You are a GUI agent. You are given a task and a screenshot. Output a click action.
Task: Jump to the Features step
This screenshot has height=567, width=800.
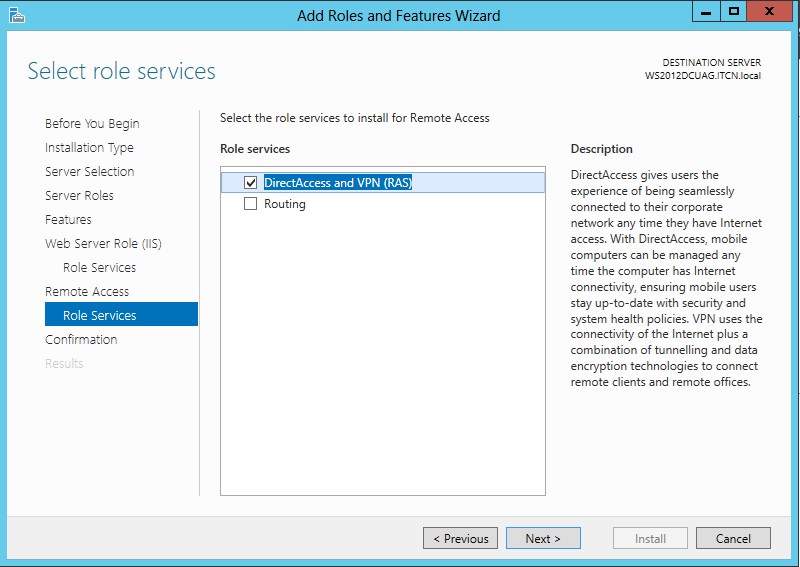tap(68, 220)
